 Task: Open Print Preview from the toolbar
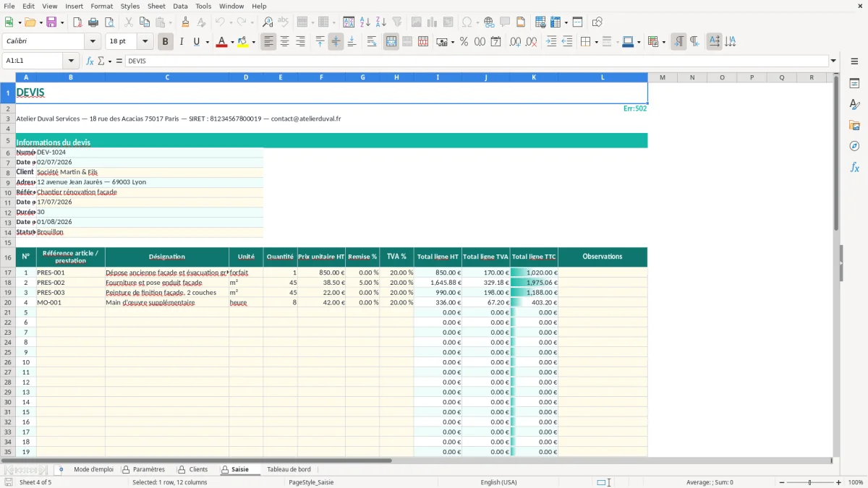click(x=109, y=22)
